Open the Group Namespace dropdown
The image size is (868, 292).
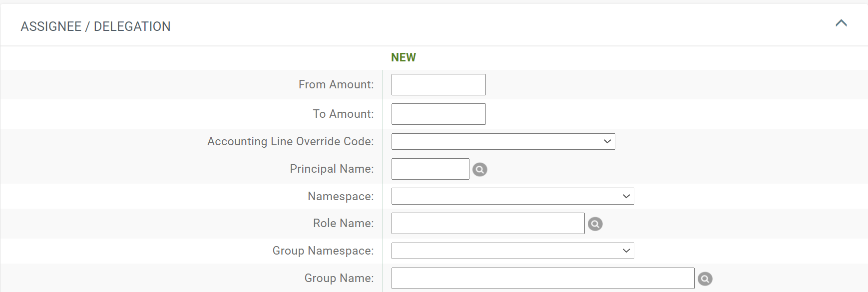click(x=512, y=251)
